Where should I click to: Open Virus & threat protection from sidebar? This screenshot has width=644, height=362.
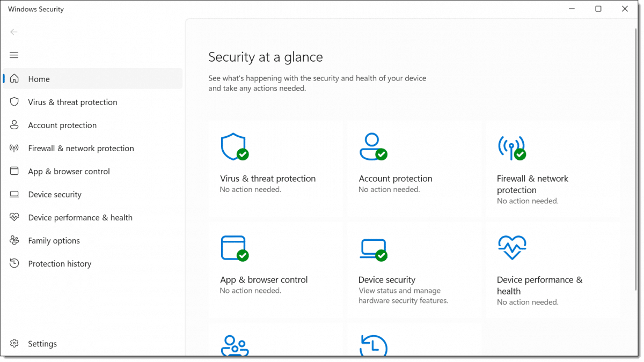click(x=92, y=102)
